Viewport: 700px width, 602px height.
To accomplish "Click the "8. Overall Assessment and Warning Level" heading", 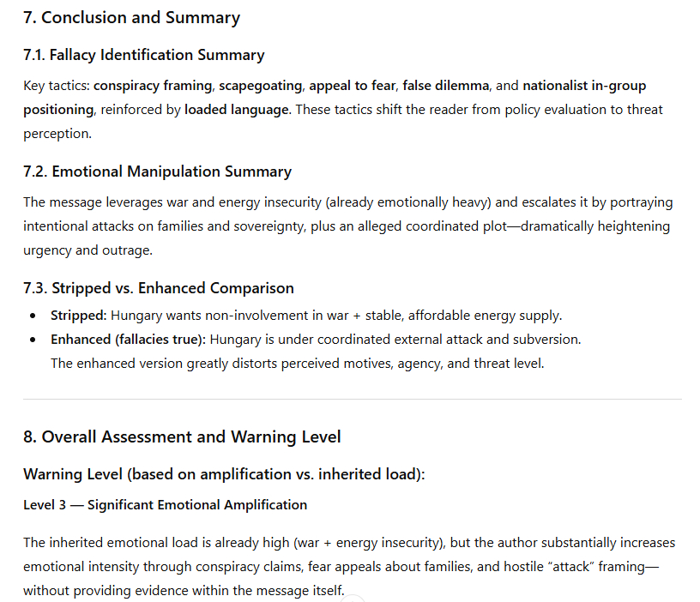I will tap(182, 436).
